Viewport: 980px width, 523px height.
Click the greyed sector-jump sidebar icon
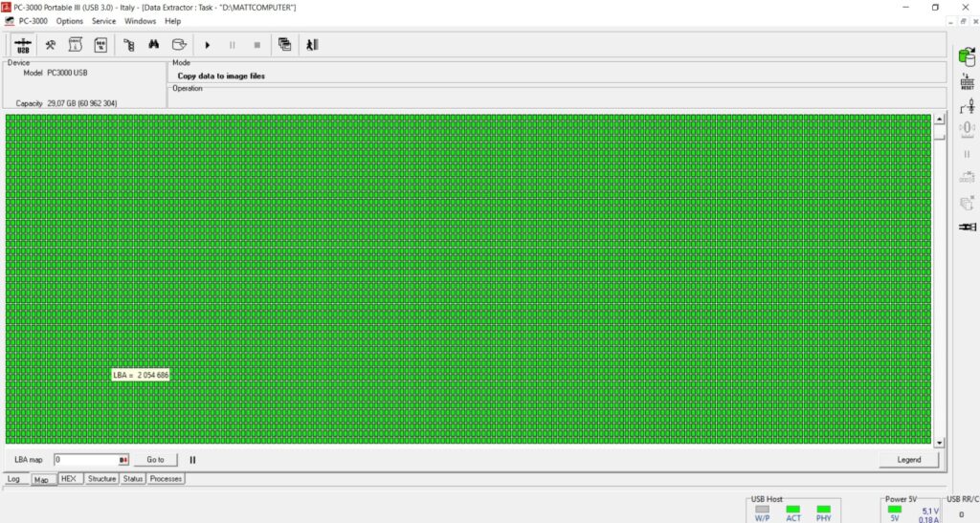(968, 177)
